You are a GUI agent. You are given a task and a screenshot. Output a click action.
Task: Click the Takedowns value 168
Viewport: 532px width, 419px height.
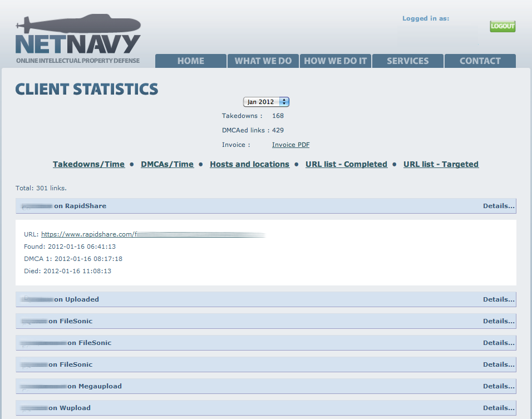[278, 116]
